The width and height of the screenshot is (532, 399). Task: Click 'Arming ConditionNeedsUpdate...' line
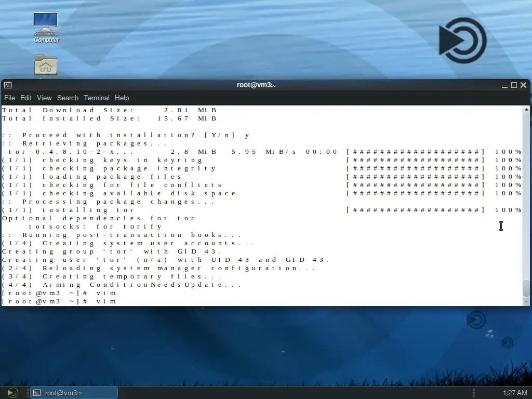(x=122, y=285)
